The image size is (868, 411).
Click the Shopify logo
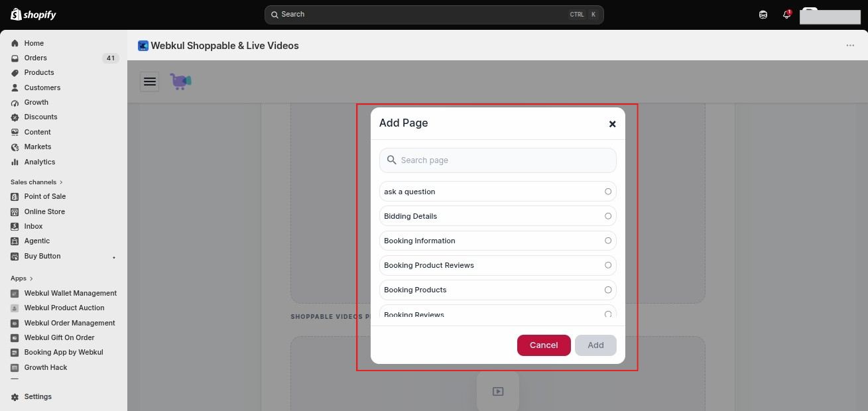[33, 15]
